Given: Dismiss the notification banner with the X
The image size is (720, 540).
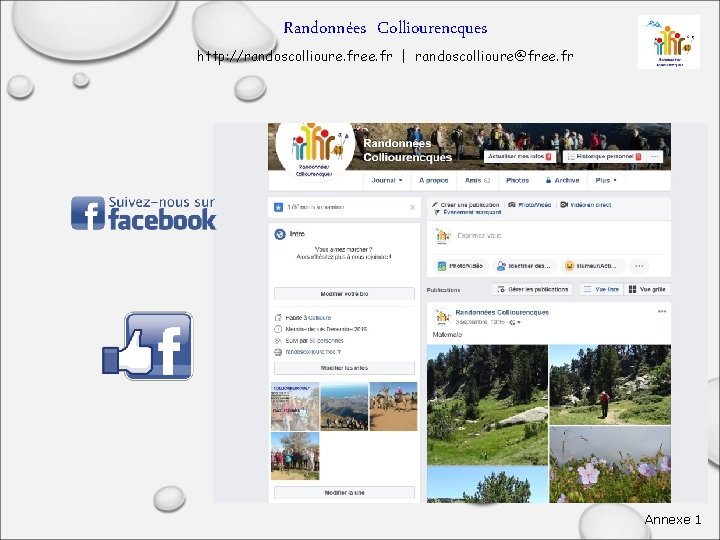Looking at the screenshot, I should tap(412, 208).
